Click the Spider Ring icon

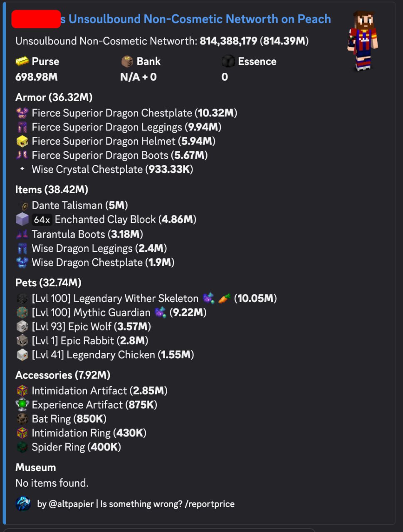point(22,447)
